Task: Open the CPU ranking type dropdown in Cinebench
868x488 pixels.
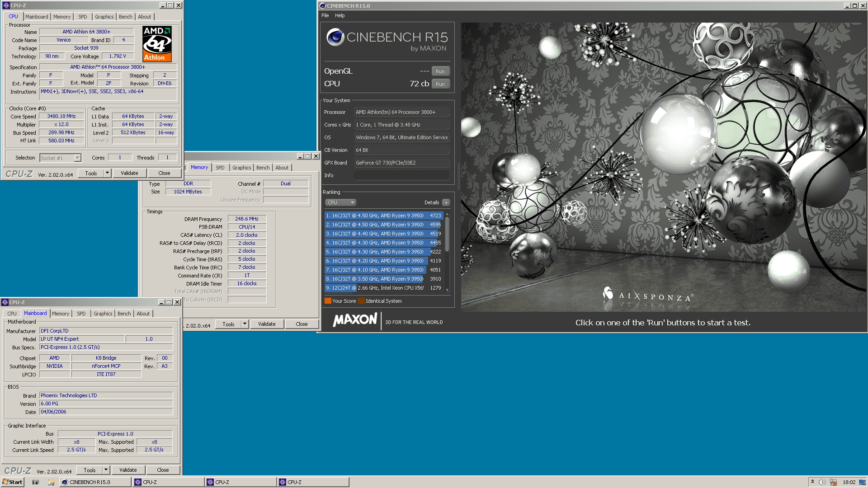Action: (x=340, y=202)
